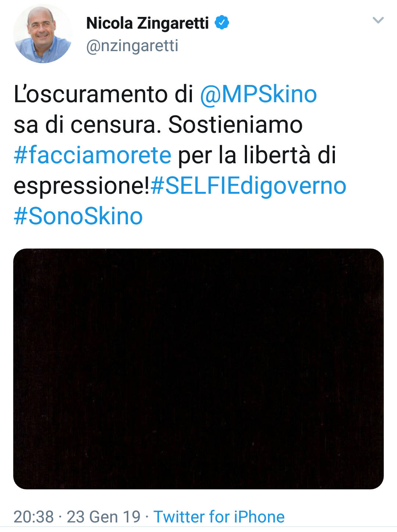Open the #SonoSkino hashtag
Image resolution: width=397 pixels, height=532 pixels.
(x=78, y=216)
